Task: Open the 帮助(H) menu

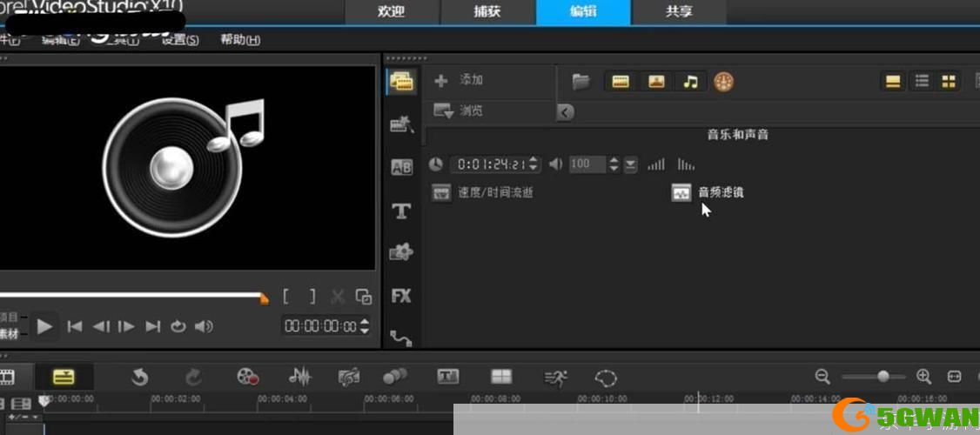Action: [240, 40]
